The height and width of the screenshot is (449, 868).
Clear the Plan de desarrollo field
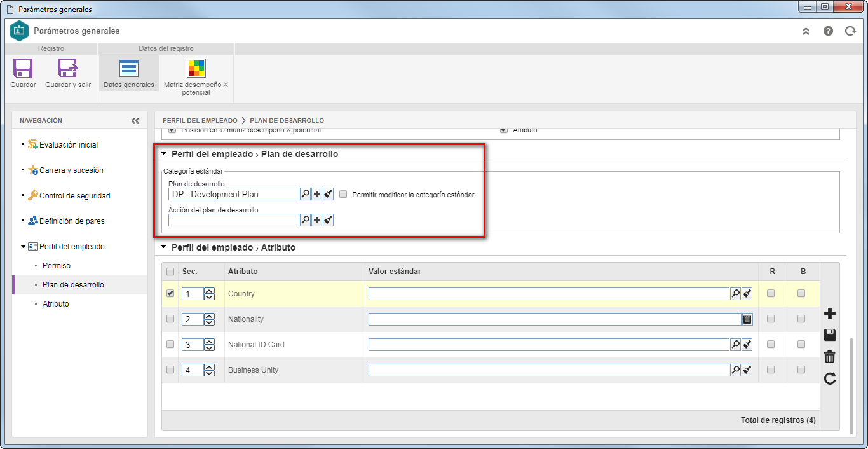328,195
